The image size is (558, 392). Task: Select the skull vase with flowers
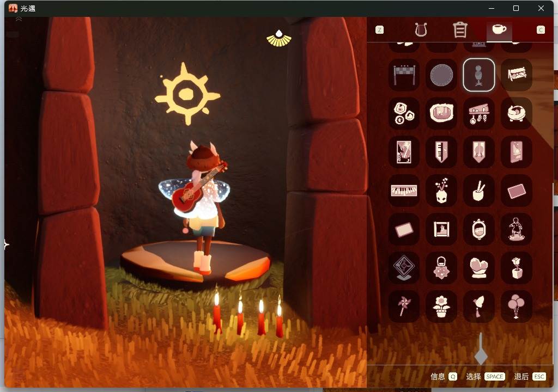441,191
